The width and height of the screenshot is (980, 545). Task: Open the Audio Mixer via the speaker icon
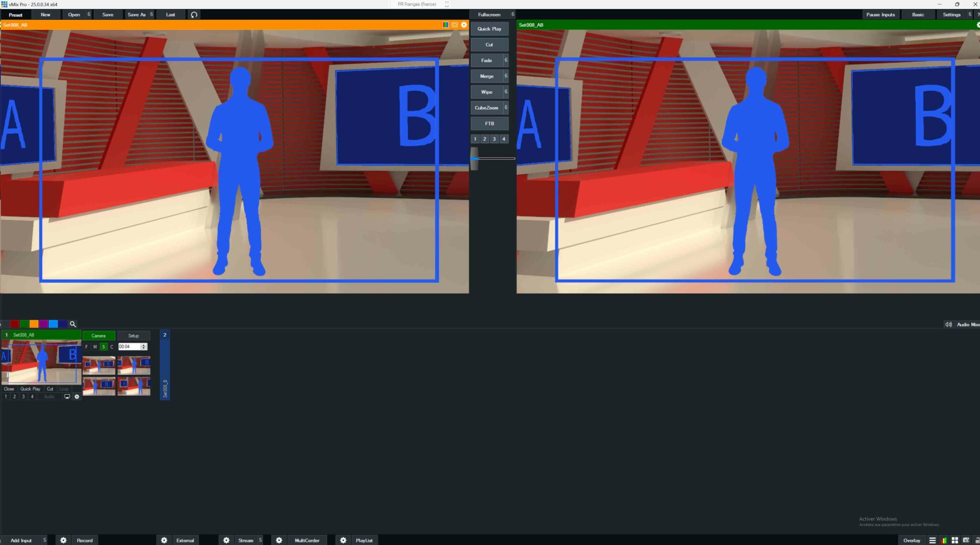click(x=949, y=324)
